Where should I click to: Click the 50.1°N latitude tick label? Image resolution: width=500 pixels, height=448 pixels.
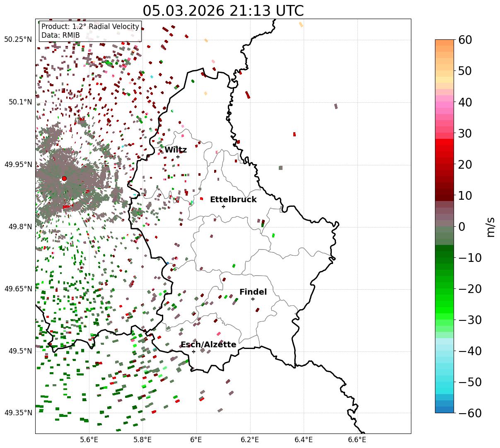click(x=20, y=102)
